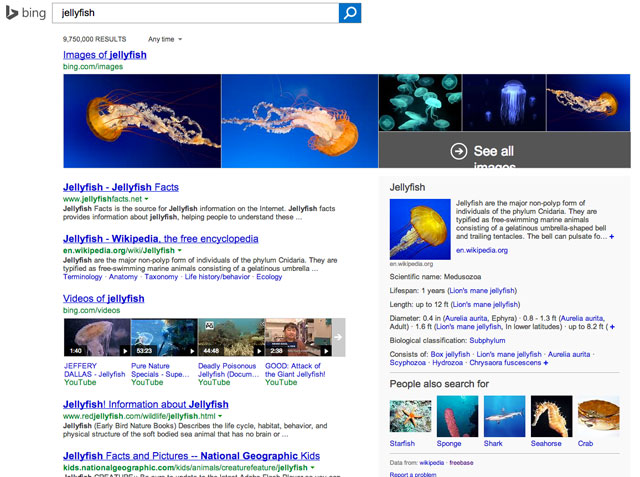Click Aurelia aurita in Consists of
This screenshot has width=640, height=477.
pos(569,354)
